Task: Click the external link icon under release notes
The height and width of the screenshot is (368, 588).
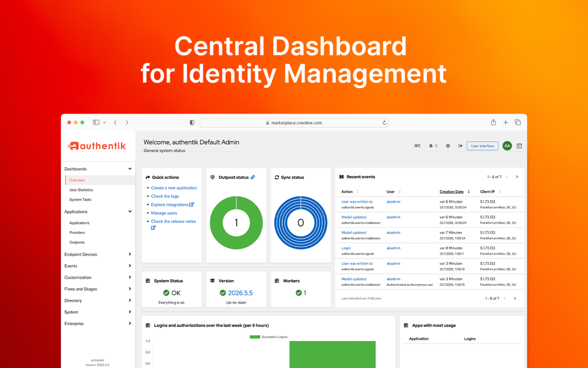Action: 153,228
